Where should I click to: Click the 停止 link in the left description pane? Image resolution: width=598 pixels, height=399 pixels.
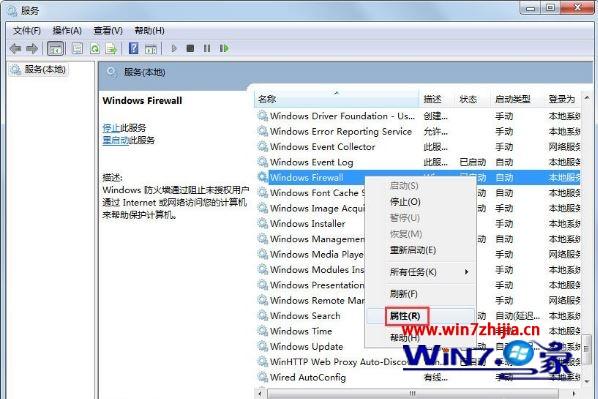(x=111, y=128)
